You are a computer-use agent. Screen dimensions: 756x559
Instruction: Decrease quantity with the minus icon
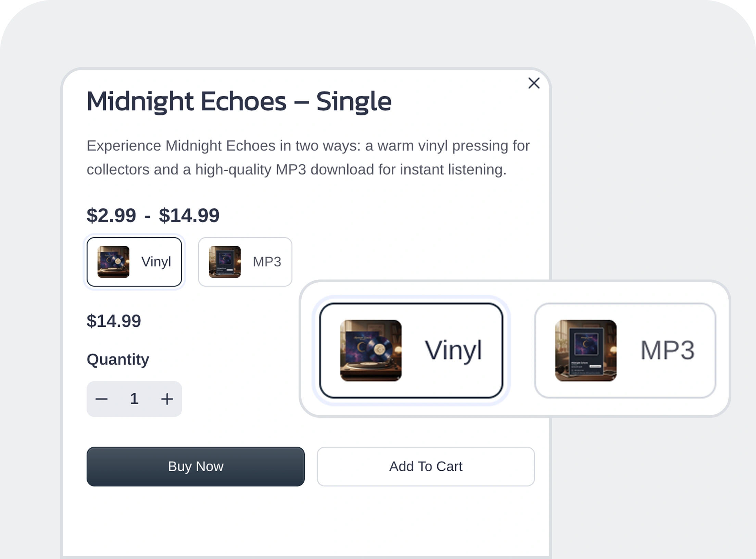click(101, 399)
